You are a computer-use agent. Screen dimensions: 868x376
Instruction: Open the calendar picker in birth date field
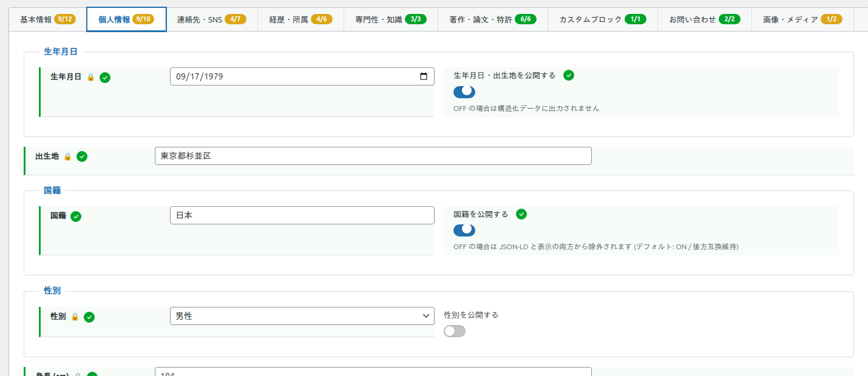(x=424, y=76)
